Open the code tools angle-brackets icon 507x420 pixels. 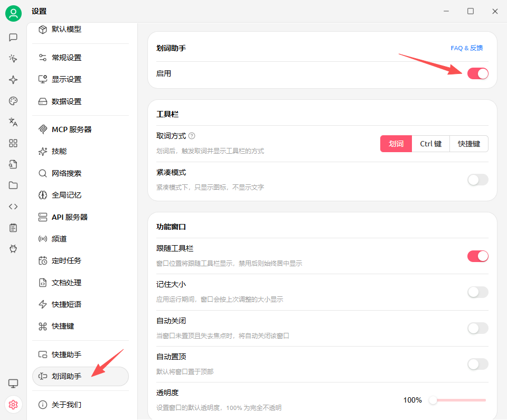13,207
